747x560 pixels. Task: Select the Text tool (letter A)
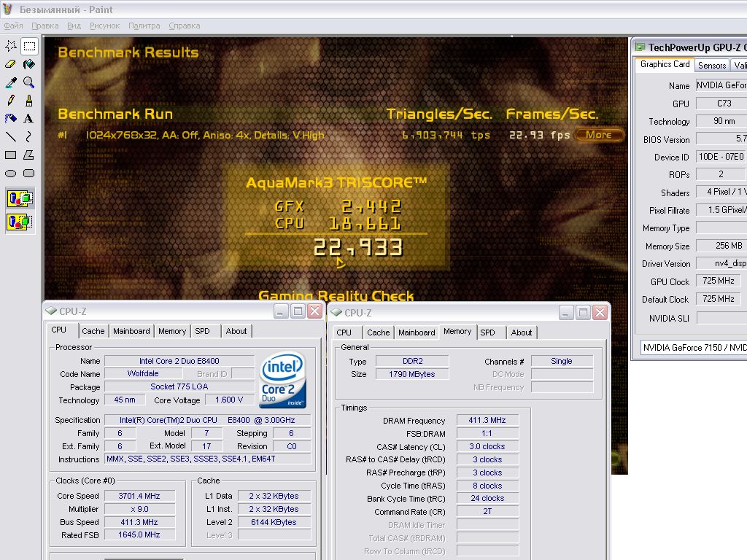pos(29,119)
